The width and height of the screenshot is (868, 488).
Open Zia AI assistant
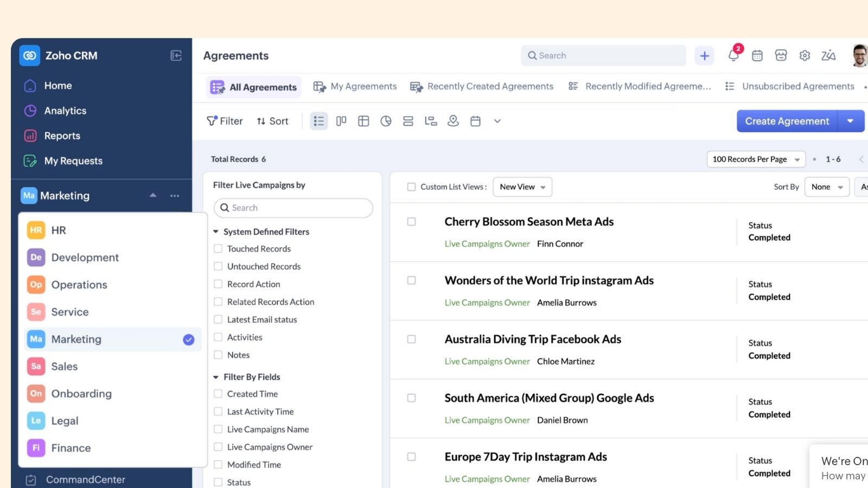(x=828, y=55)
